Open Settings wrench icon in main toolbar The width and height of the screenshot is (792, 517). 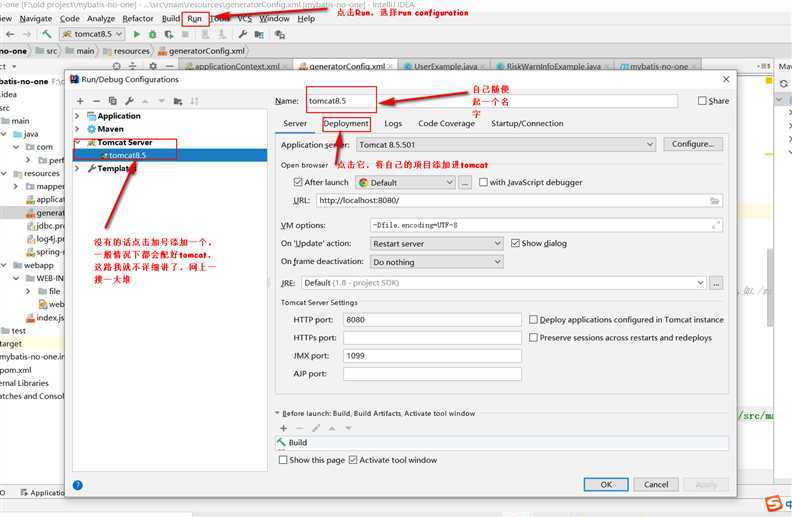tap(242, 34)
